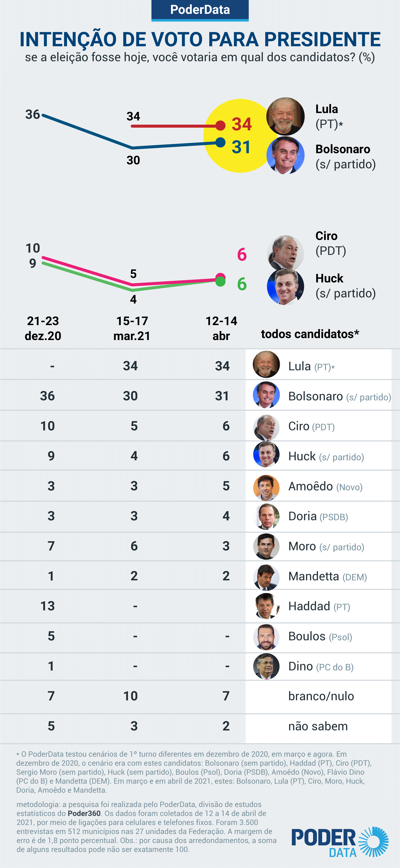Click Doria's photo in table row
The height and width of the screenshot is (868, 400).
point(266,517)
